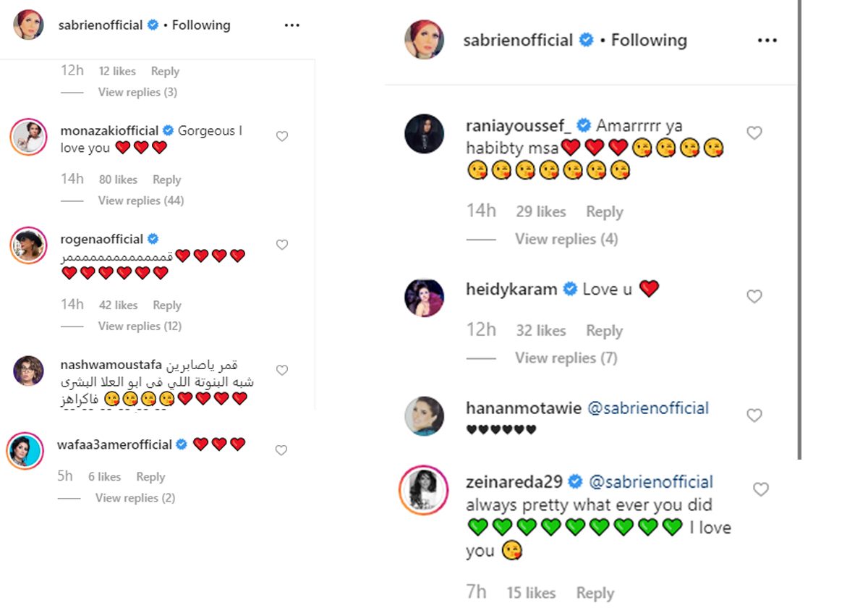This screenshot has height=608, width=868.
Task: Show the 4 replies under raniayoussef_'s comment
Action: pyautogui.click(x=566, y=239)
